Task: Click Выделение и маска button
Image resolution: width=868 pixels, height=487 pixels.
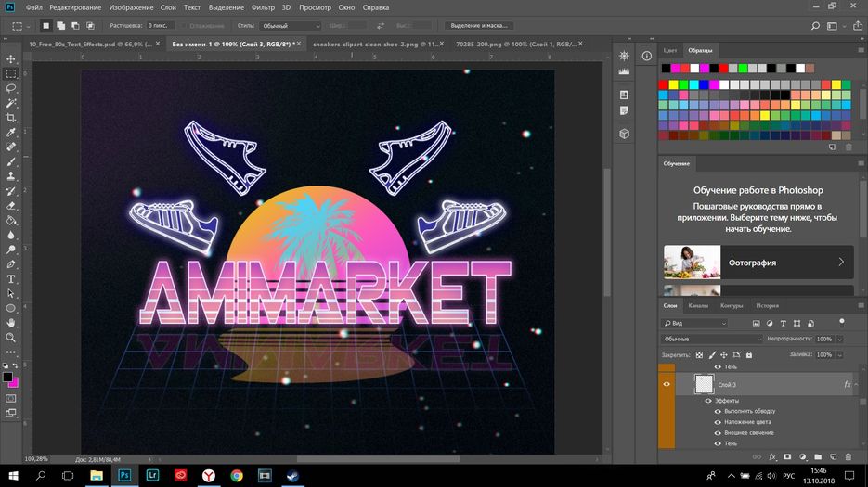Action: (x=479, y=25)
